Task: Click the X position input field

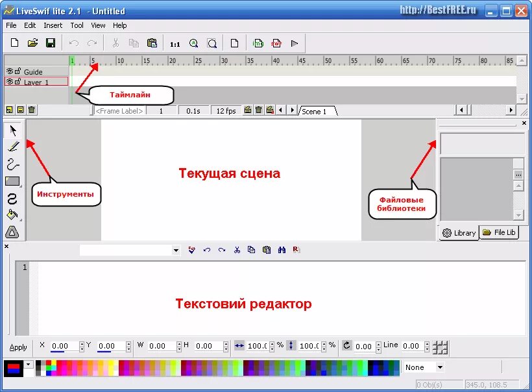Action: click(x=64, y=346)
